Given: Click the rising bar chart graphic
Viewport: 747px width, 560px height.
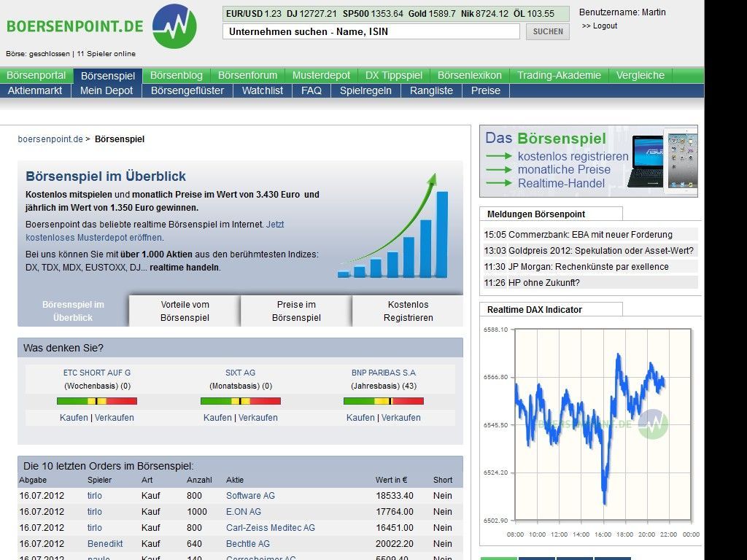Looking at the screenshot, I should [x=393, y=226].
